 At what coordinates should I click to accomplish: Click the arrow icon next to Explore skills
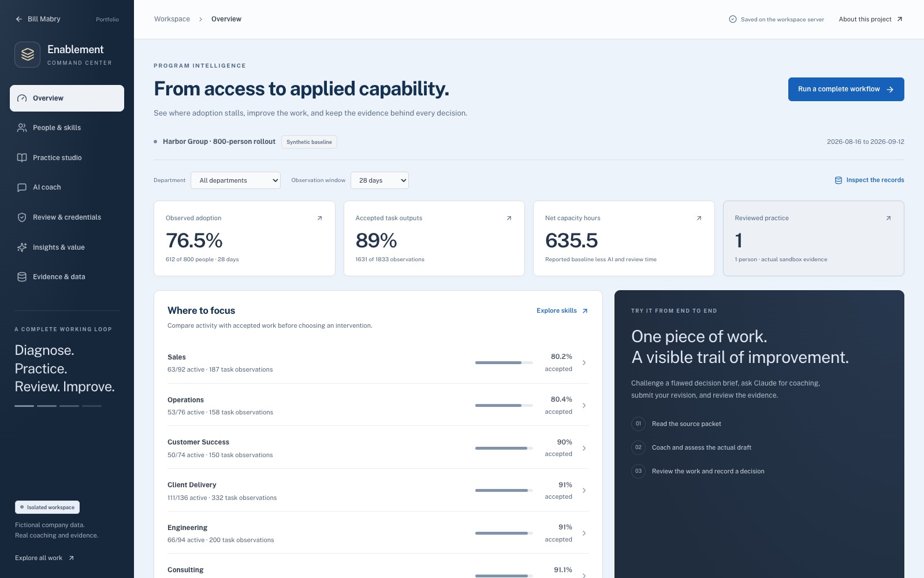[585, 311]
